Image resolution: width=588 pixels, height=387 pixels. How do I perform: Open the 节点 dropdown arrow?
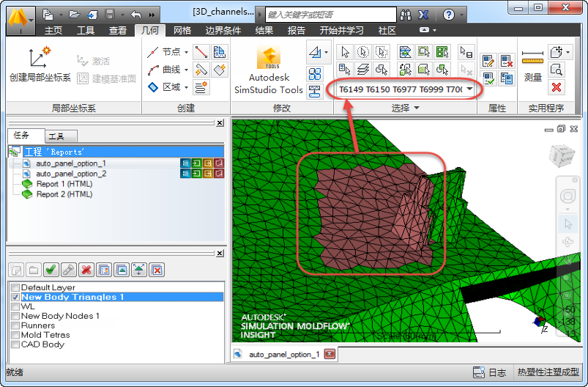click(187, 52)
